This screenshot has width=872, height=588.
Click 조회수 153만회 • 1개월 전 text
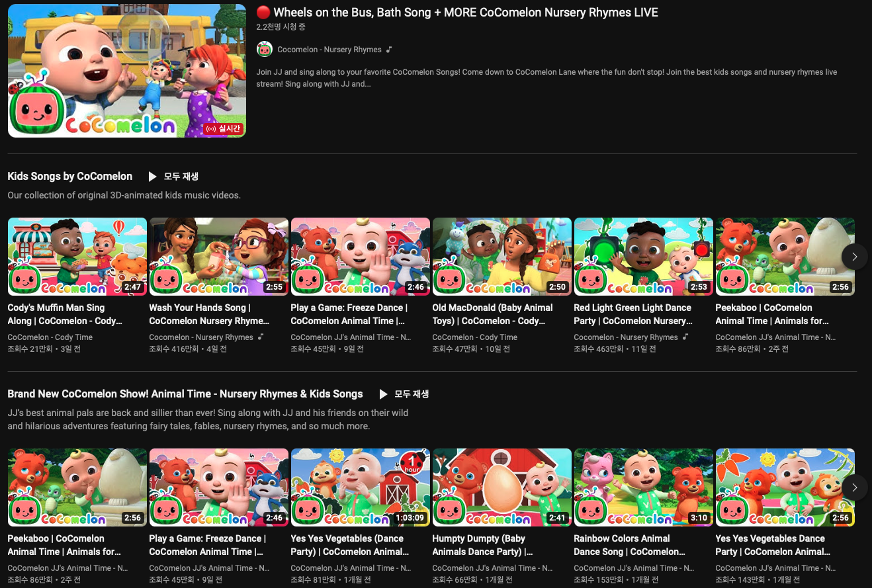tap(617, 579)
